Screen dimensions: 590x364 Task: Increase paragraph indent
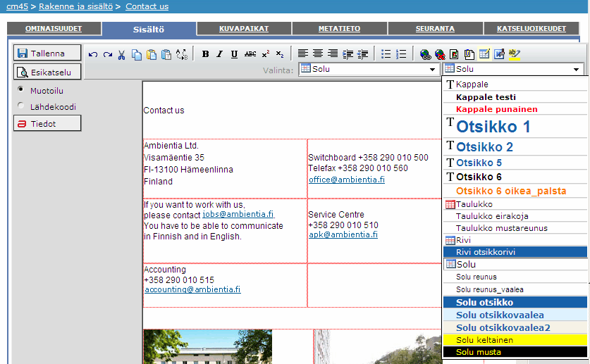(348, 54)
